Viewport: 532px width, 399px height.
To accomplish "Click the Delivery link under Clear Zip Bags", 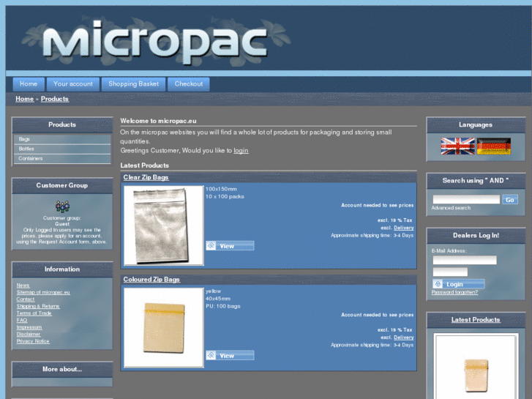I will click(403, 228).
